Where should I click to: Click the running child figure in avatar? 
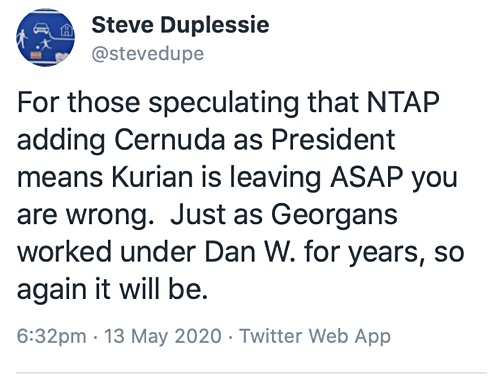tap(45, 44)
